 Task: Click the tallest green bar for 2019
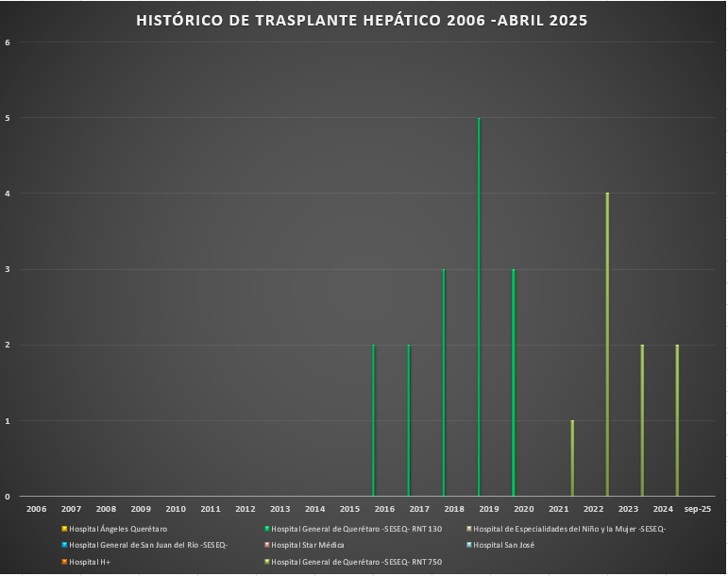[479, 307]
